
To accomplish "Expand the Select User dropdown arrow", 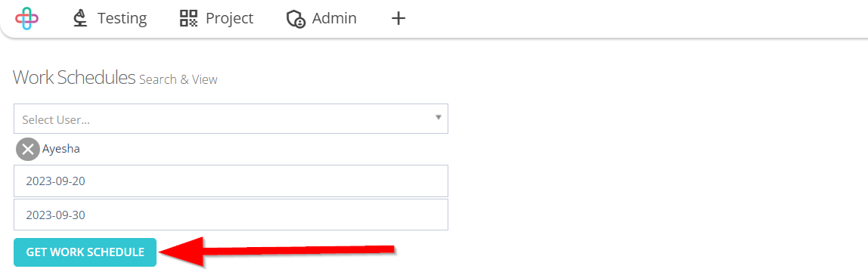I will tap(438, 118).
